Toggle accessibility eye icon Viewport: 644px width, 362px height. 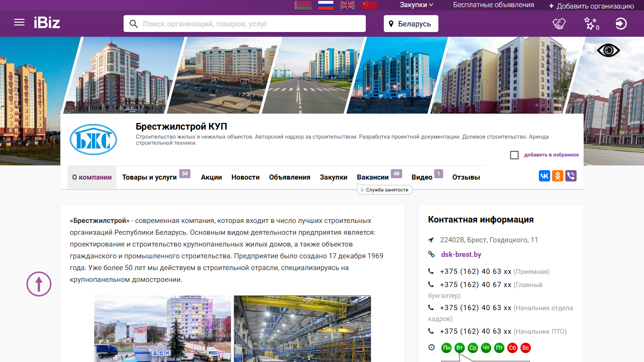[x=608, y=50]
